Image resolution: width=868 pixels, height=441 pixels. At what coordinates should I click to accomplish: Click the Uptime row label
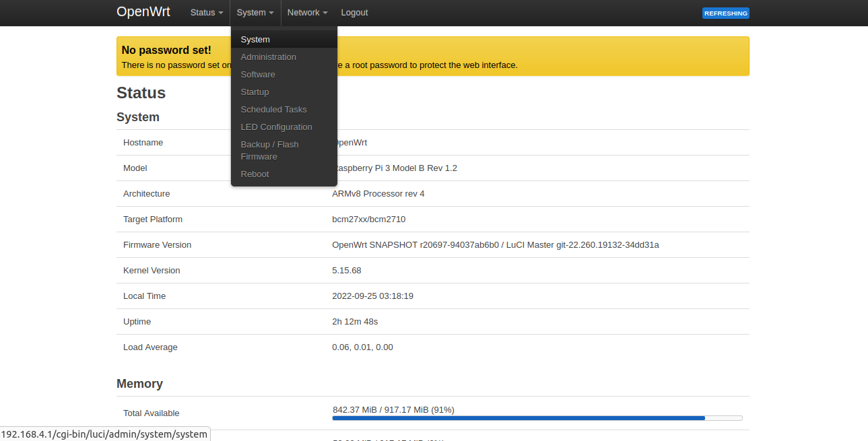[137, 322]
